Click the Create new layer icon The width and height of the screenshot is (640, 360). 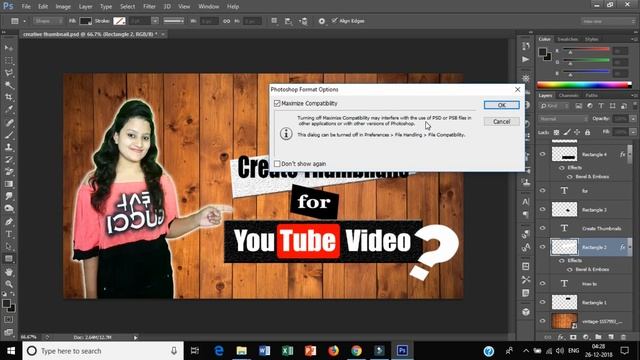pos(611,337)
